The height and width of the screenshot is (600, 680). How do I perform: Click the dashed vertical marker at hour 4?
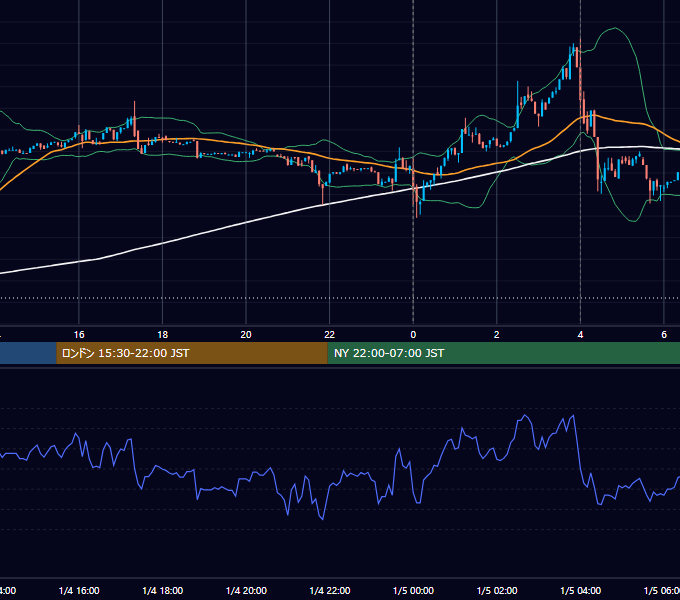click(580, 163)
